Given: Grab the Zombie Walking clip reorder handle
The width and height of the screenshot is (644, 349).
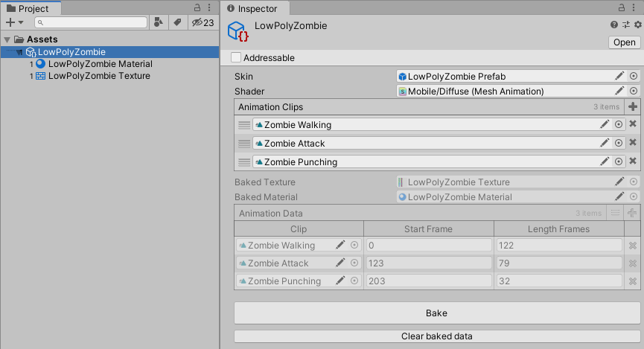Looking at the screenshot, I should tap(244, 125).
